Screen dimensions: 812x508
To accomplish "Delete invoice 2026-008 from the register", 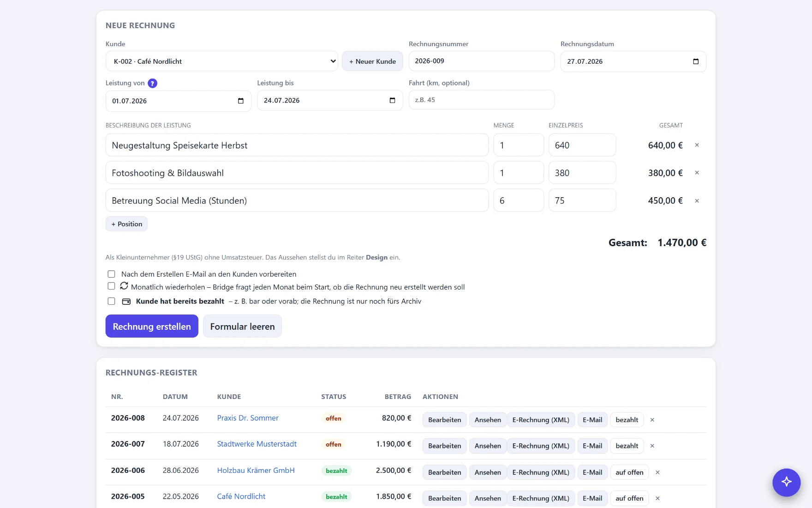I will 652,420.
